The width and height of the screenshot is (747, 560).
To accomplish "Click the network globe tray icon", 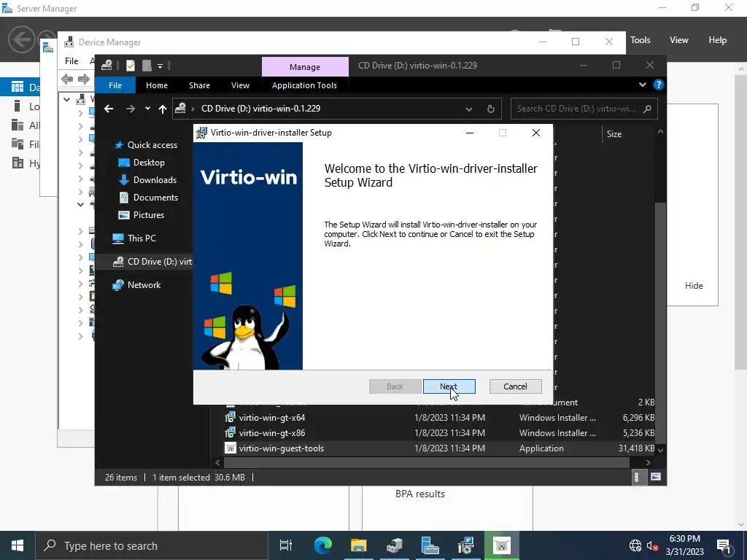I will click(x=635, y=545).
